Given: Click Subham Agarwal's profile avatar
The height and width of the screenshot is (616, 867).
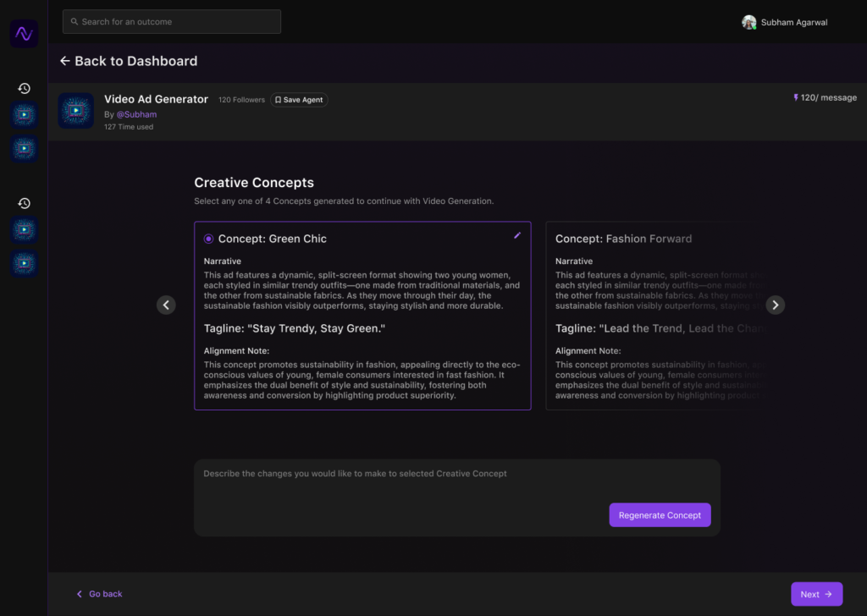Looking at the screenshot, I should pos(748,22).
